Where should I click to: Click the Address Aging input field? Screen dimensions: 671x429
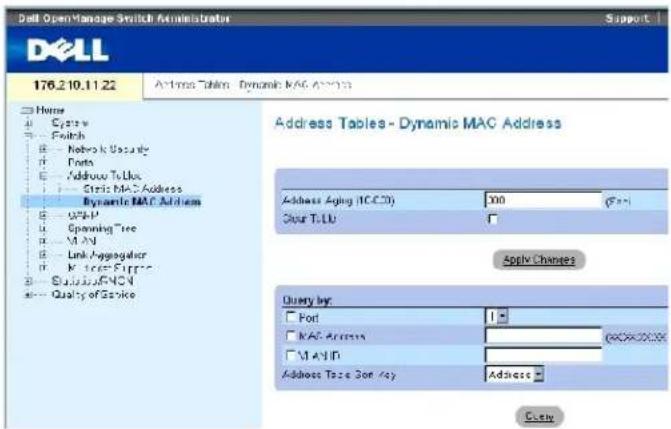pyautogui.click(x=543, y=200)
